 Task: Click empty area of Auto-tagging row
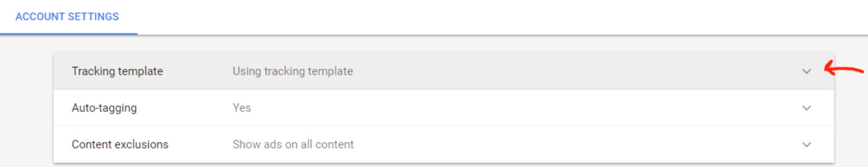pos(533,108)
